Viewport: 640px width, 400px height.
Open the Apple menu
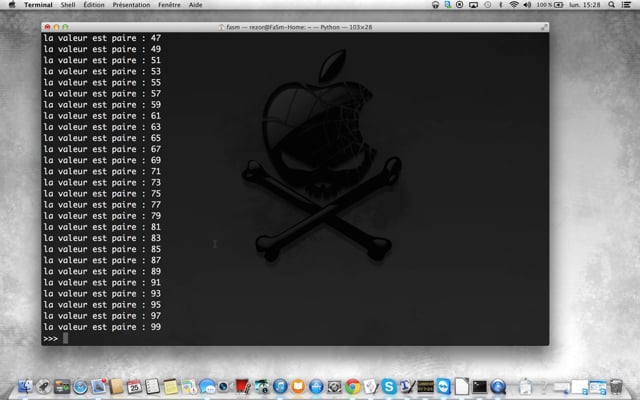tap(12, 4)
